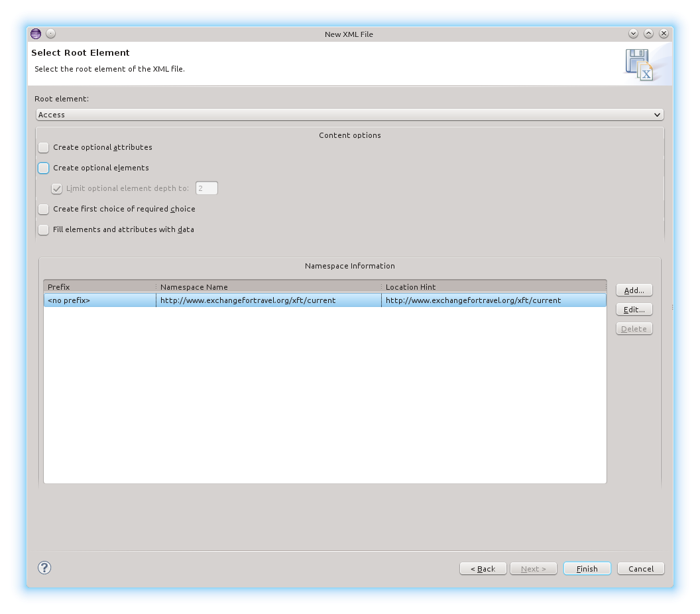The width and height of the screenshot is (700, 614).
Task: Click the Edit... namespace button
Action: pos(634,310)
